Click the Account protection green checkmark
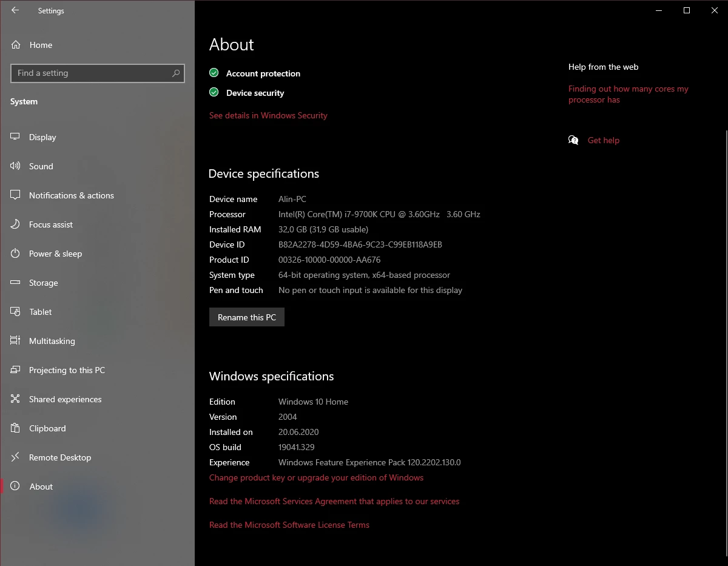Viewport: 728px width, 566px height. point(214,73)
